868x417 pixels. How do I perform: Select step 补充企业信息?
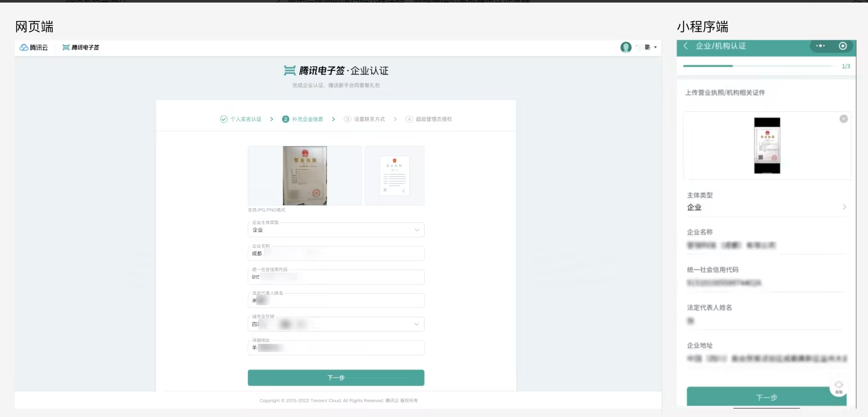pyautogui.click(x=303, y=119)
